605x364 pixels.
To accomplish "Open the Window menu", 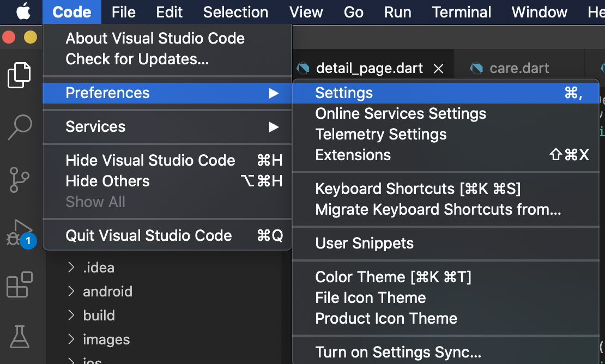I will pos(539,12).
